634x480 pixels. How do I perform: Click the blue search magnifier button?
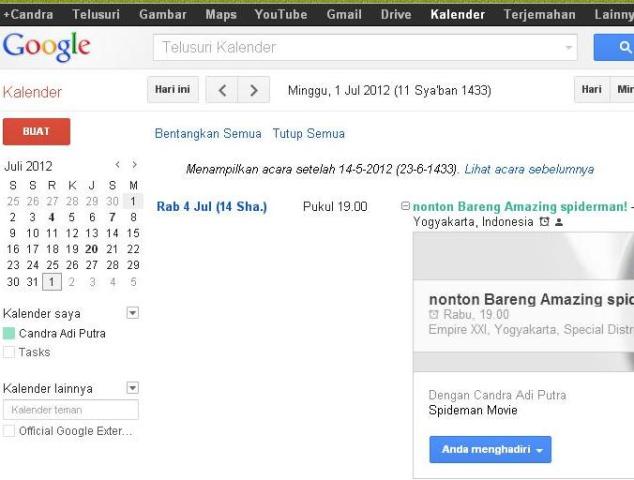[x=615, y=47]
